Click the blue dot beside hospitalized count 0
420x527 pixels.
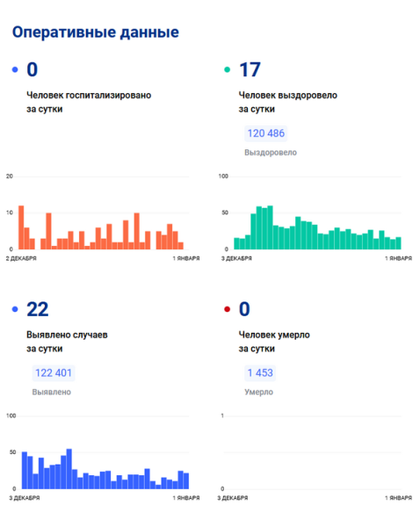pyautogui.click(x=15, y=69)
